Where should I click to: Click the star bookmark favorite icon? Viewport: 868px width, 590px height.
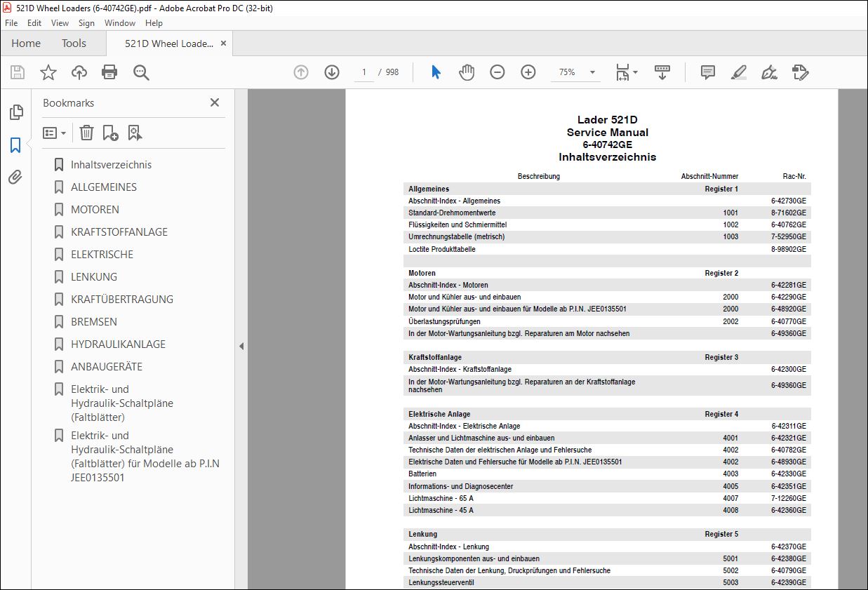click(x=48, y=72)
